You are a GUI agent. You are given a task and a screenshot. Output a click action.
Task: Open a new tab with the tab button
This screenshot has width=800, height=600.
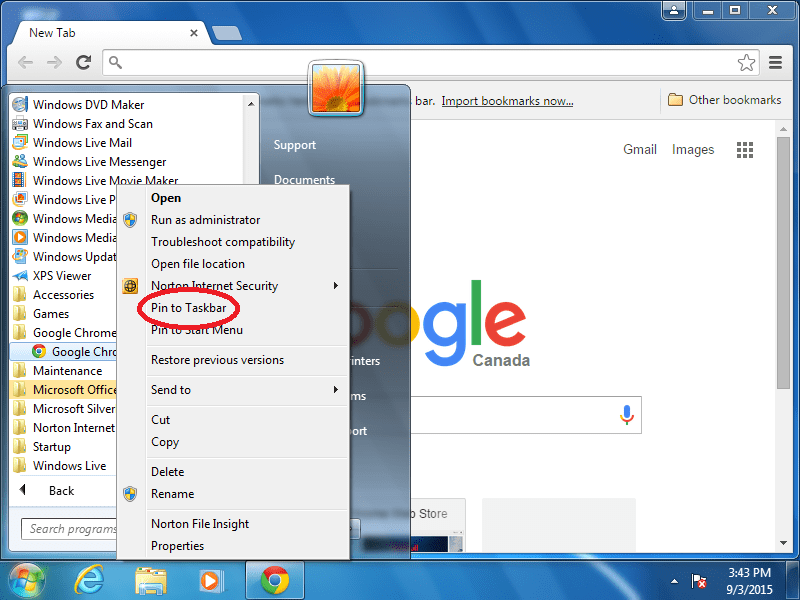227,33
